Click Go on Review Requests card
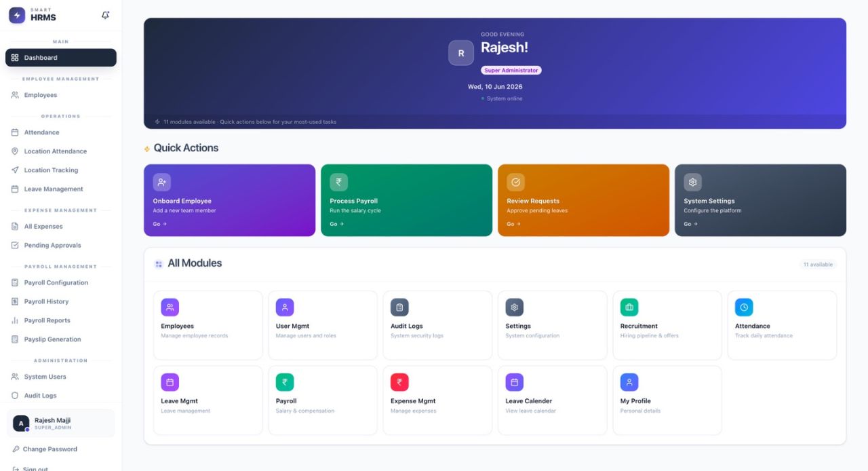The width and height of the screenshot is (868, 471). point(513,224)
